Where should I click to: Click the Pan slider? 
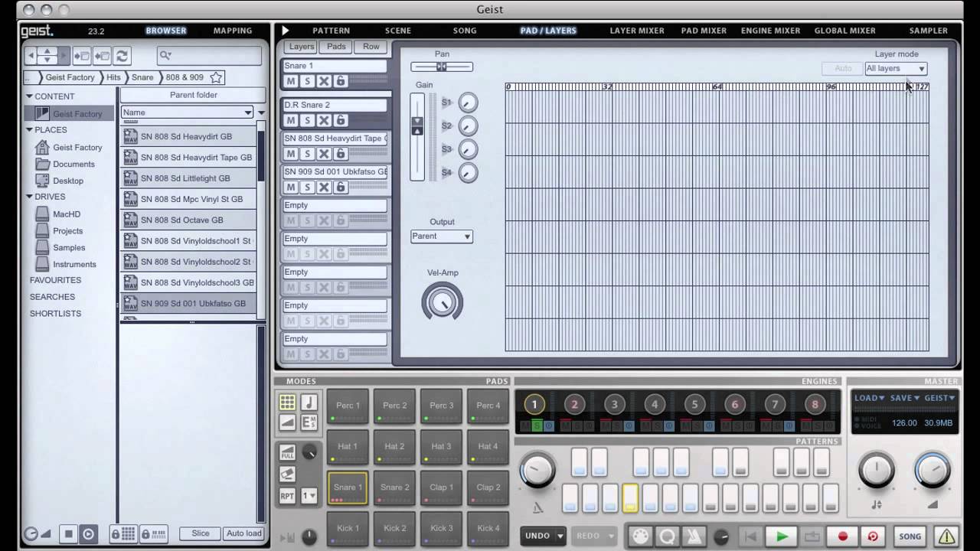(442, 67)
